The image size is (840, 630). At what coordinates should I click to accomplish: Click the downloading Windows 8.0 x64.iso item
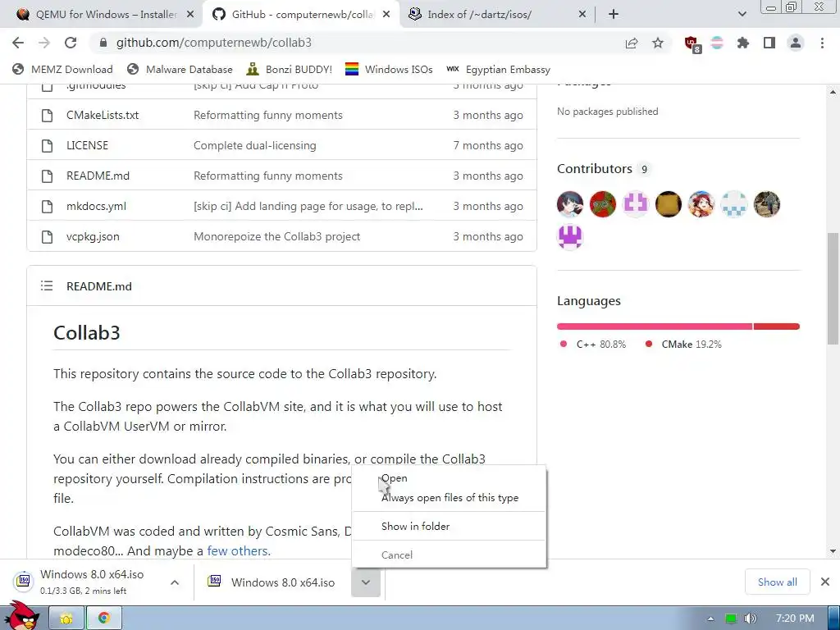85,582
